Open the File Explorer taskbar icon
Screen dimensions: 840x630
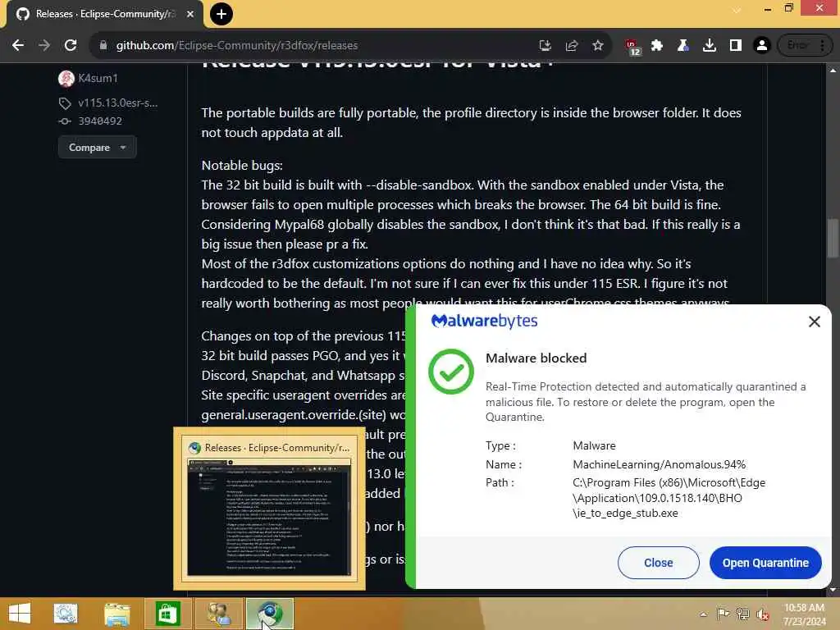coord(116,614)
